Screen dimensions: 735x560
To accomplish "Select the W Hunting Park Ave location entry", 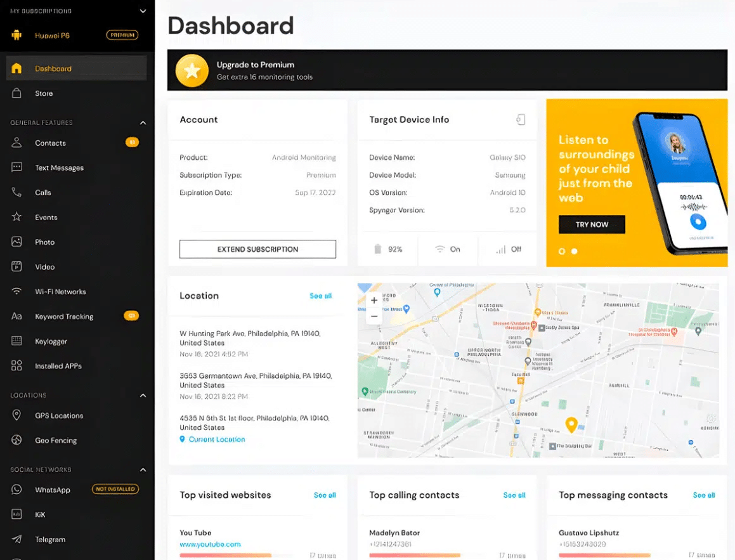I will (x=250, y=344).
